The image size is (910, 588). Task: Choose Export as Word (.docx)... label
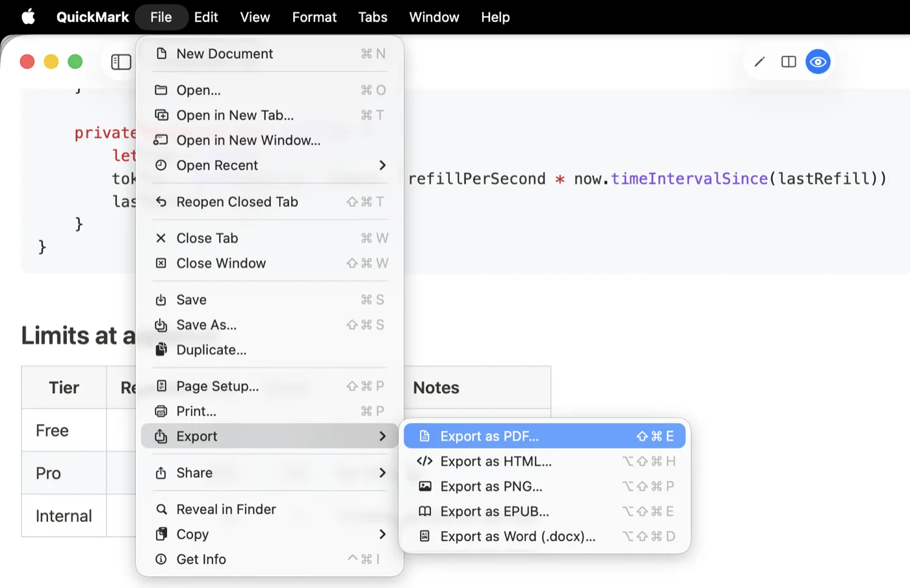pos(518,536)
